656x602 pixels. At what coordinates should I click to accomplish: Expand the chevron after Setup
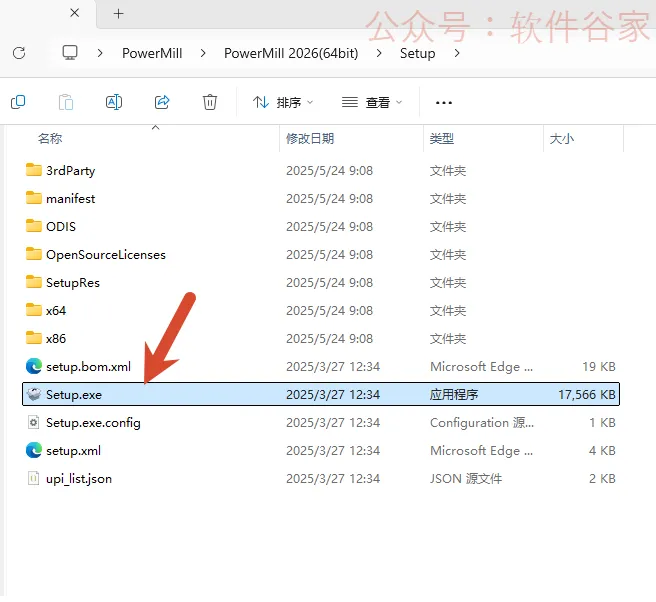pos(457,53)
